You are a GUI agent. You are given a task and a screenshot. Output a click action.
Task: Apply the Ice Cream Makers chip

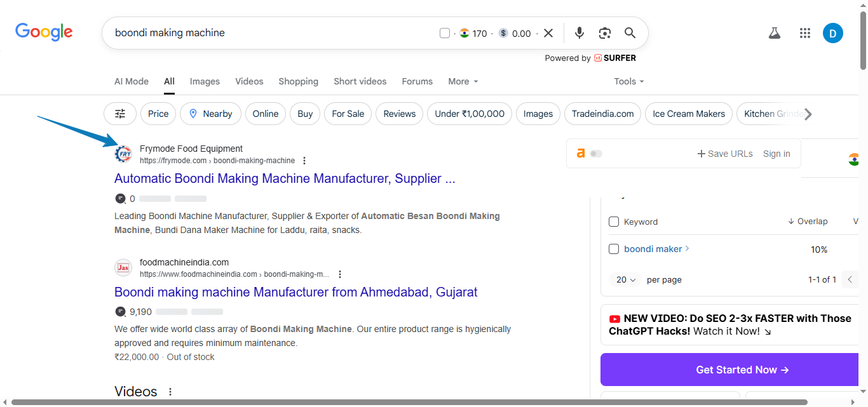[689, 114]
